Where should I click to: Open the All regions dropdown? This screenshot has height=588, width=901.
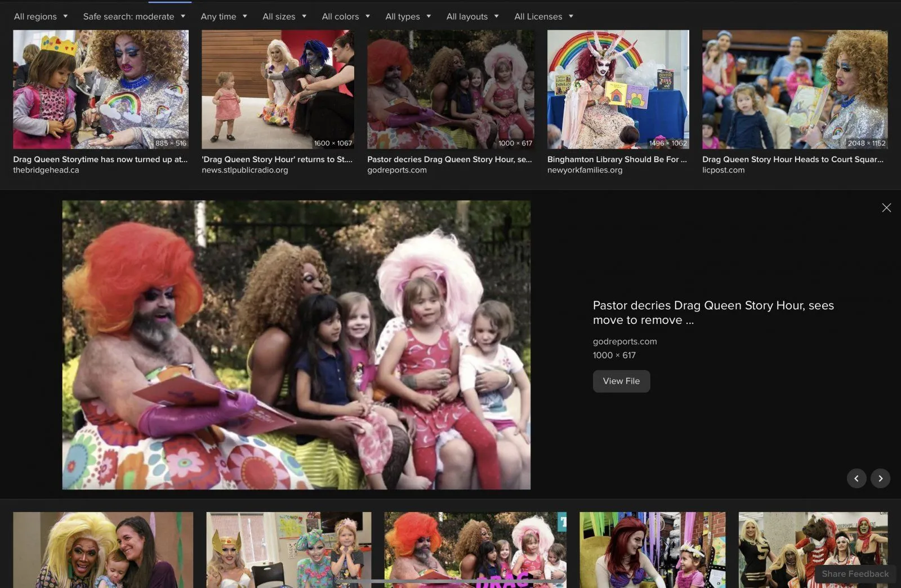(41, 16)
